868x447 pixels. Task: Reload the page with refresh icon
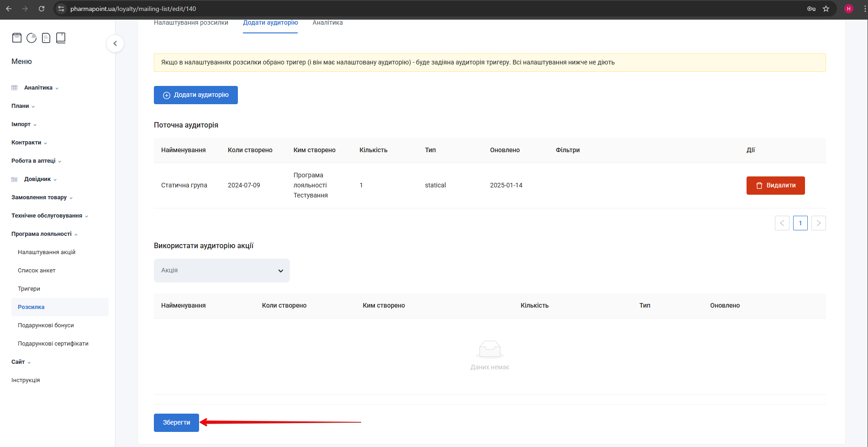coord(42,9)
